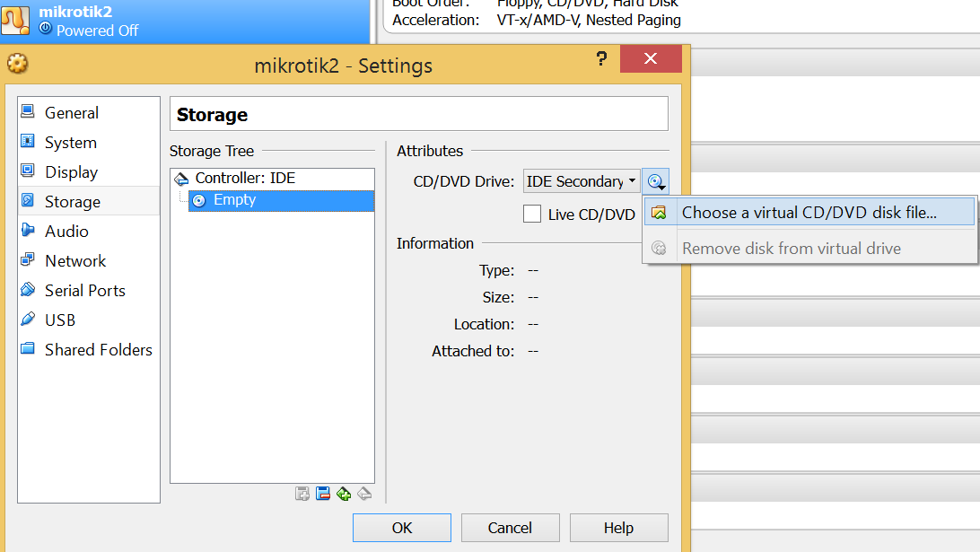
Task: Open the Display settings category
Action: 89,172
